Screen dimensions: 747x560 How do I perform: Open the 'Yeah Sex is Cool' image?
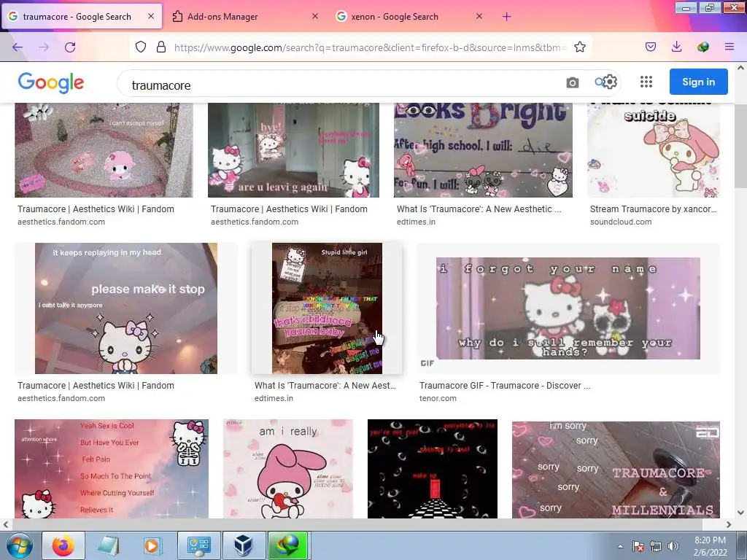pyautogui.click(x=112, y=469)
